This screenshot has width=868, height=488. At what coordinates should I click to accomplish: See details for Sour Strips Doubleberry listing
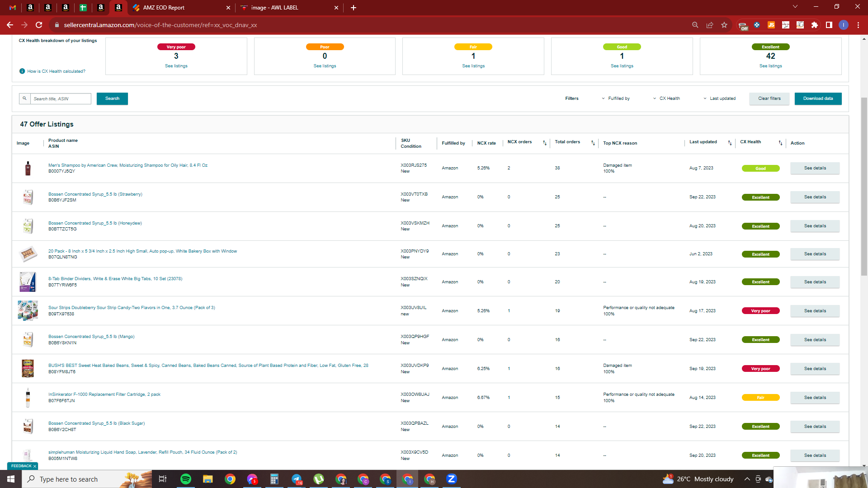pos(815,311)
